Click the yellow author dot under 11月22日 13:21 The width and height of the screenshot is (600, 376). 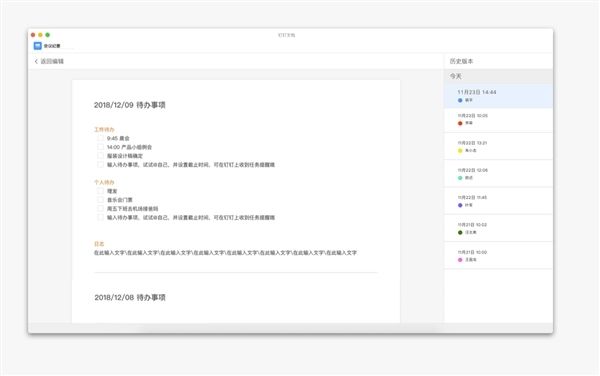pos(460,151)
